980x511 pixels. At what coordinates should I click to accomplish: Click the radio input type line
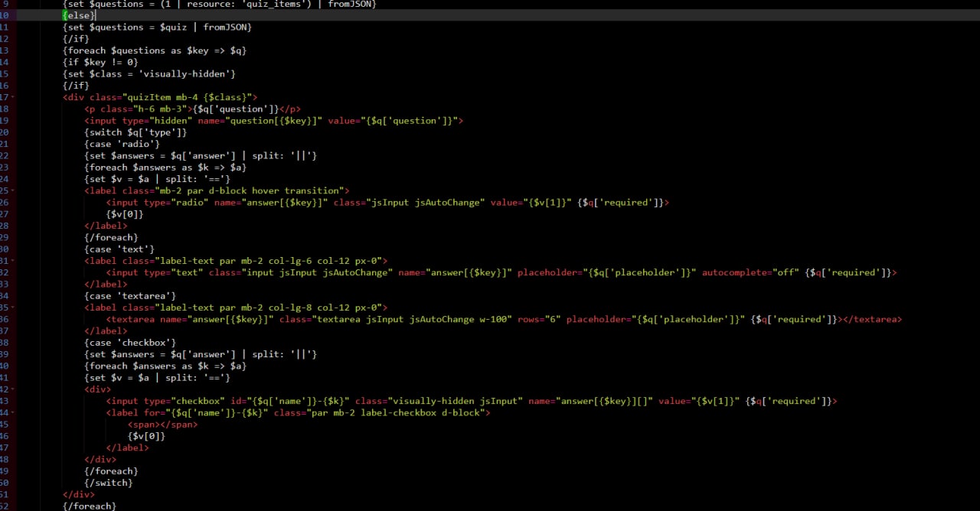pos(387,202)
